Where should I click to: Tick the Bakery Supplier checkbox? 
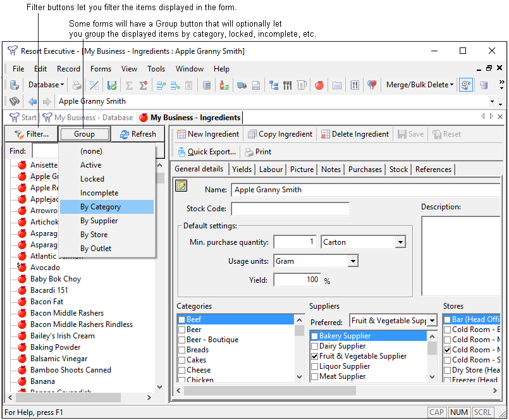tap(314, 336)
